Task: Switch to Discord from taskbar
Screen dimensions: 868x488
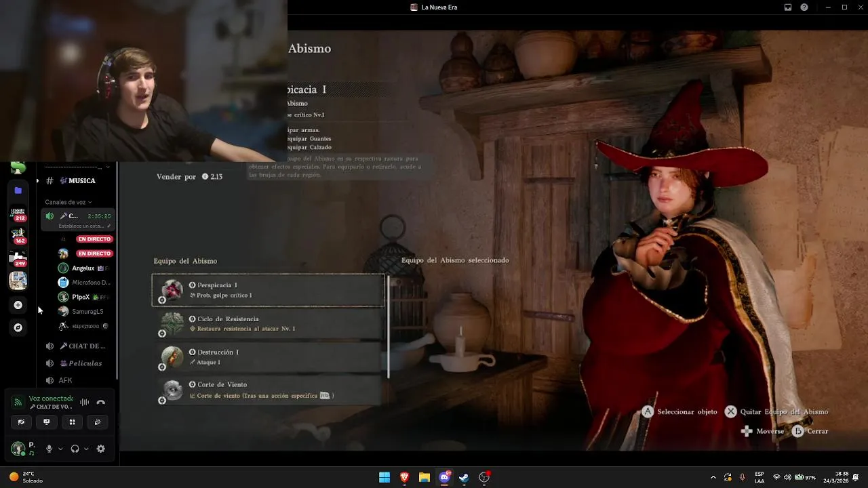Action: tap(444, 477)
